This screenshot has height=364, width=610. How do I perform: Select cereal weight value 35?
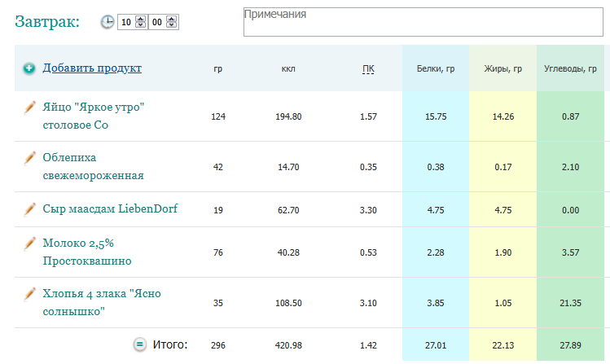tap(218, 303)
